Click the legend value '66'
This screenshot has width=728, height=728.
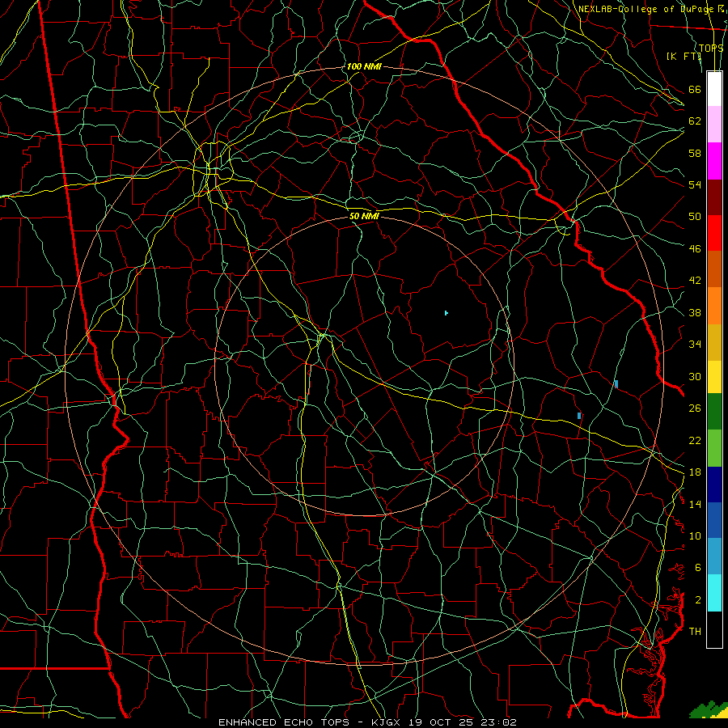tap(695, 89)
